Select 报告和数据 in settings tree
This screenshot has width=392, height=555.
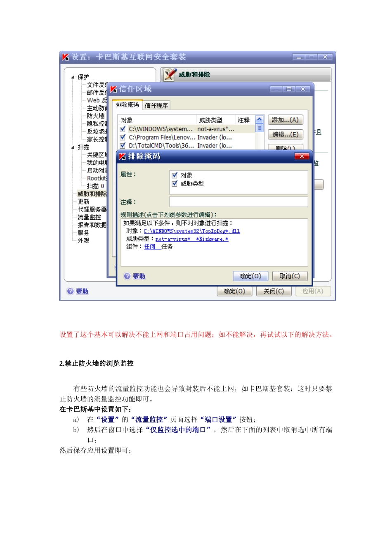[92, 225]
